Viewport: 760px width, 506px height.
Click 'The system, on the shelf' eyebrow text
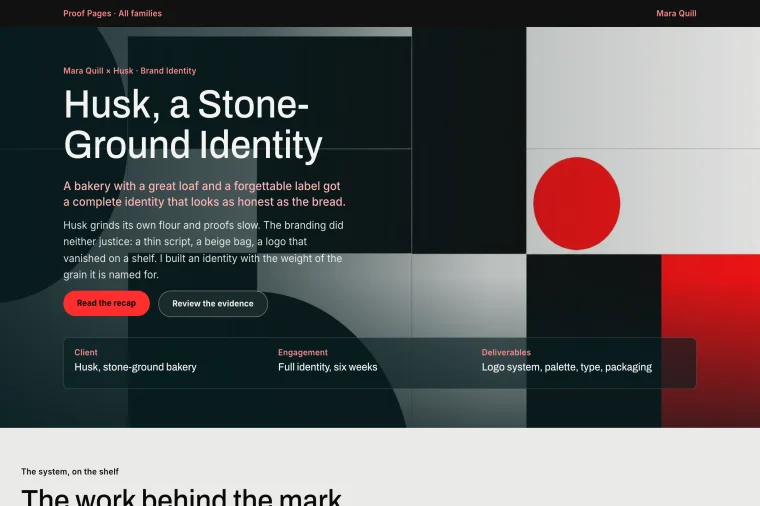point(70,472)
